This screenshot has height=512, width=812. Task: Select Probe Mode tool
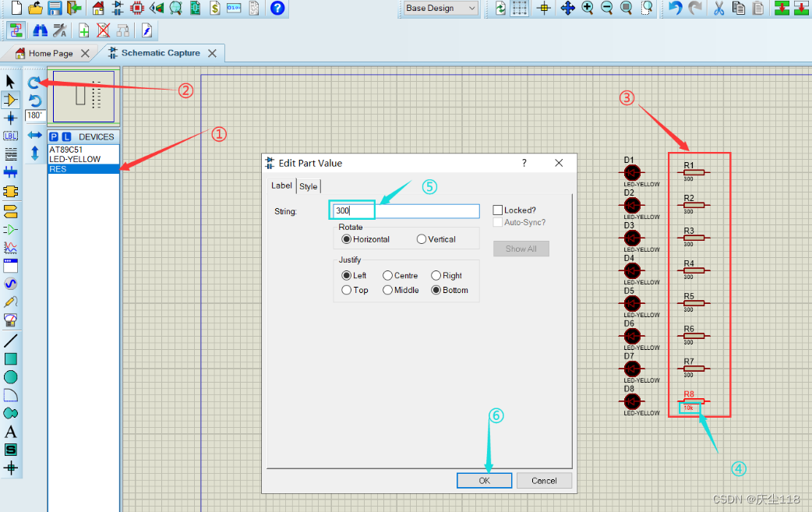tap(10, 302)
